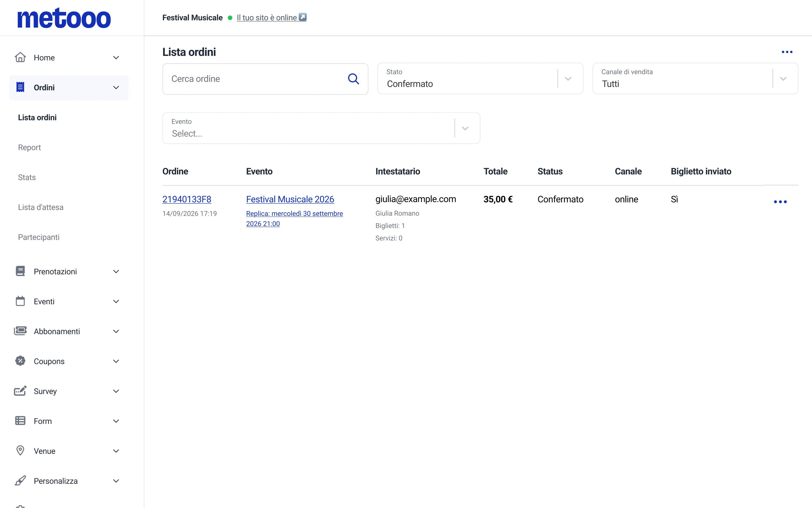Viewport: 812px width, 508px height.
Task: Click the Venue map pin icon
Action: [x=20, y=450]
